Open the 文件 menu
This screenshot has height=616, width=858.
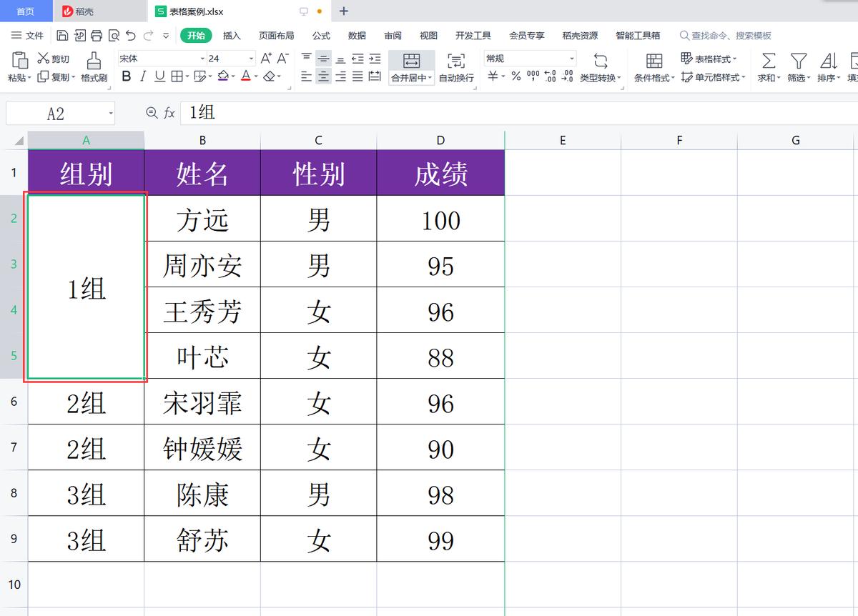point(34,35)
